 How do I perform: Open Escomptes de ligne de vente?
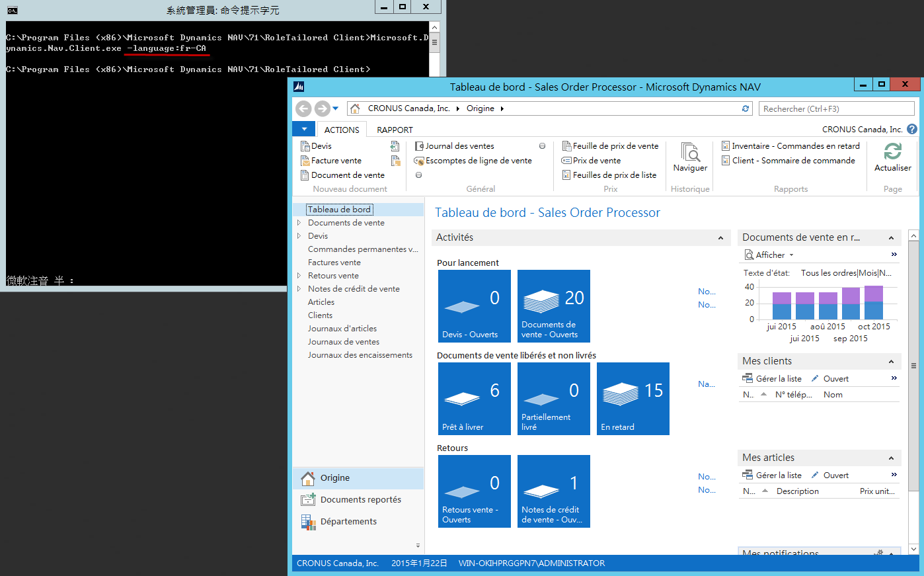(473, 161)
